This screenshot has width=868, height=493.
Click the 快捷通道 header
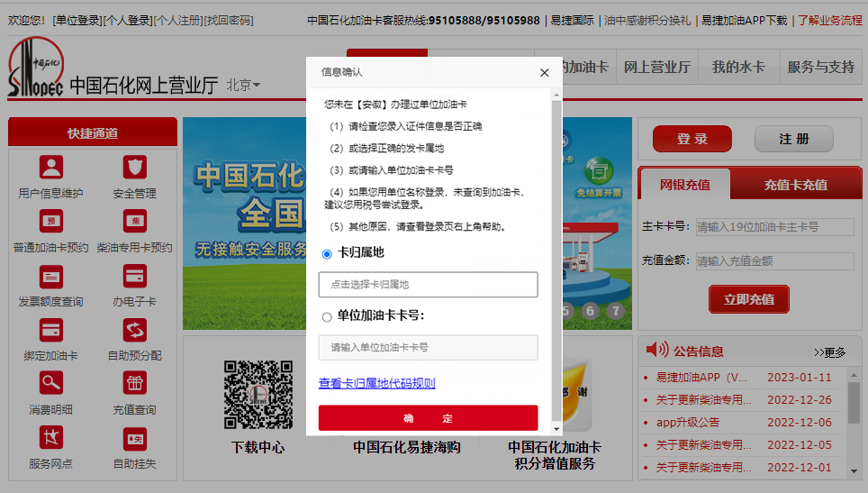pyautogui.click(x=93, y=133)
